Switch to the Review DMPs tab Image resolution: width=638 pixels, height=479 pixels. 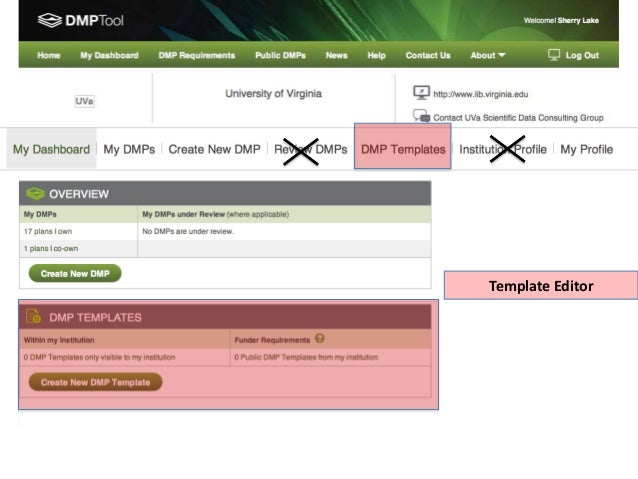click(x=310, y=149)
